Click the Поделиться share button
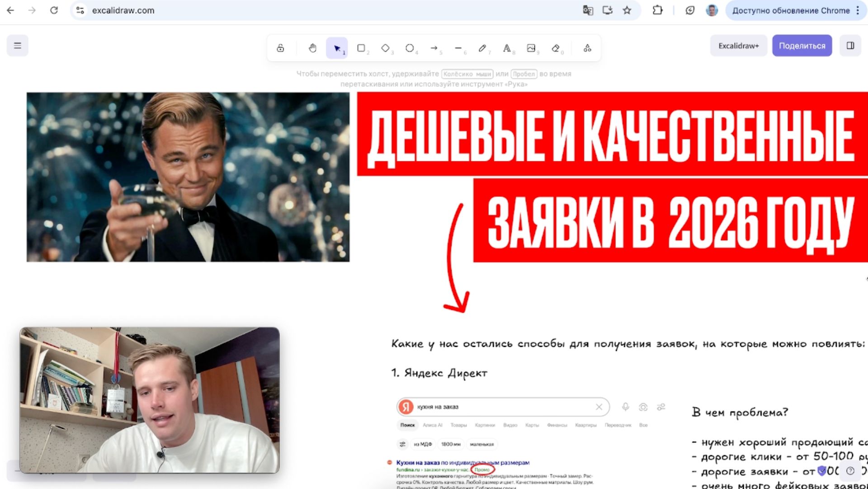The height and width of the screenshot is (489, 868). click(x=802, y=46)
